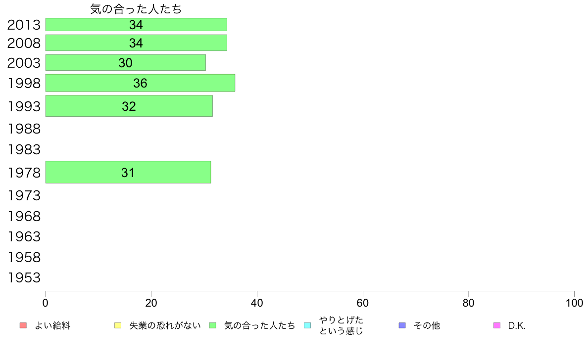
Task: Click the blue その他 legend swatch
Action: tap(402, 325)
